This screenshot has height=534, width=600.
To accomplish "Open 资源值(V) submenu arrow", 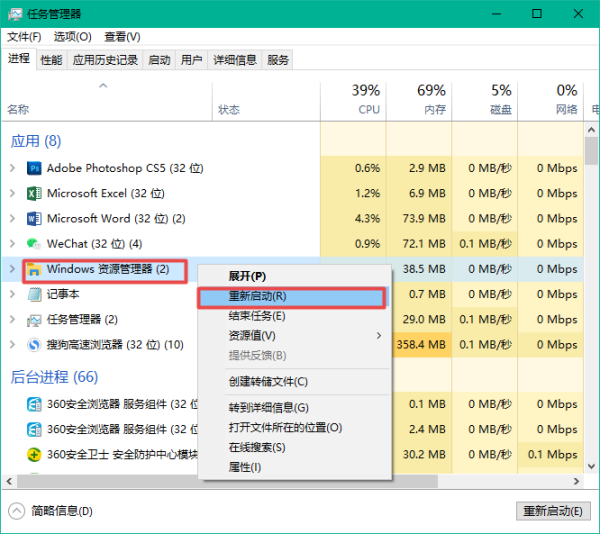I will click(x=379, y=336).
